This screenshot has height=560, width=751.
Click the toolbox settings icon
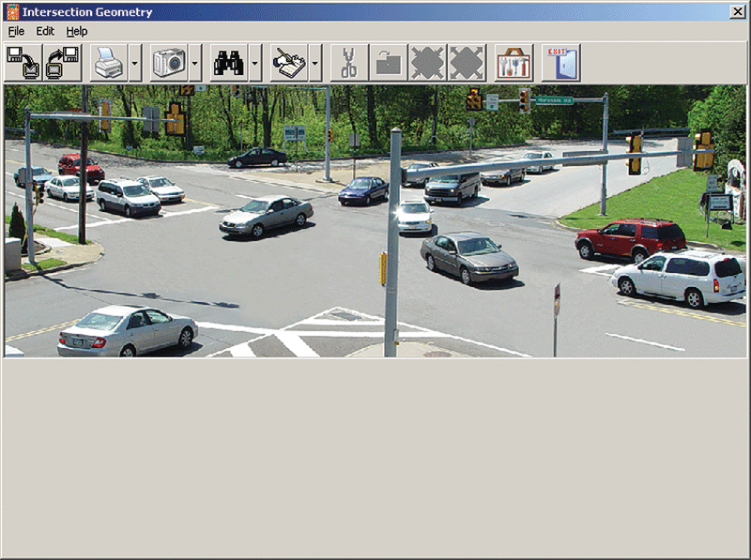point(513,63)
